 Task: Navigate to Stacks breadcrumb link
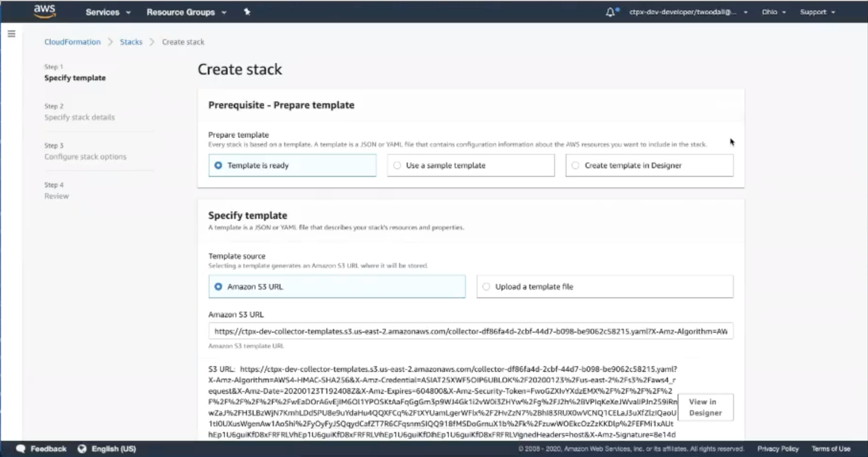[x=131, y=42]
